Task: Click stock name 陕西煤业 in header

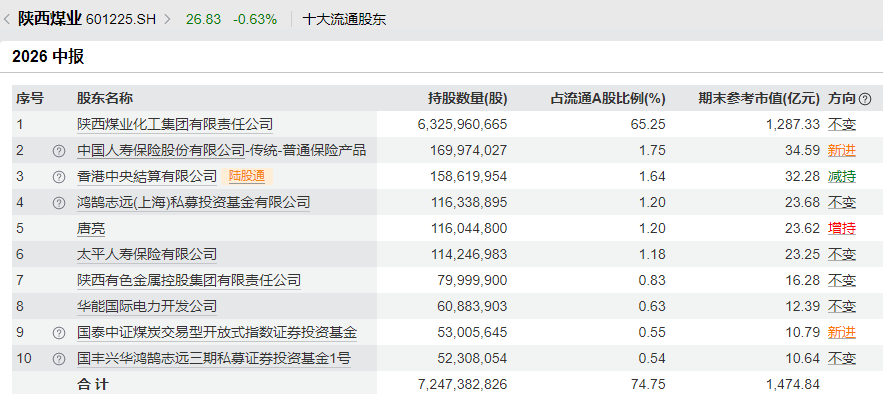Action: 50,19
